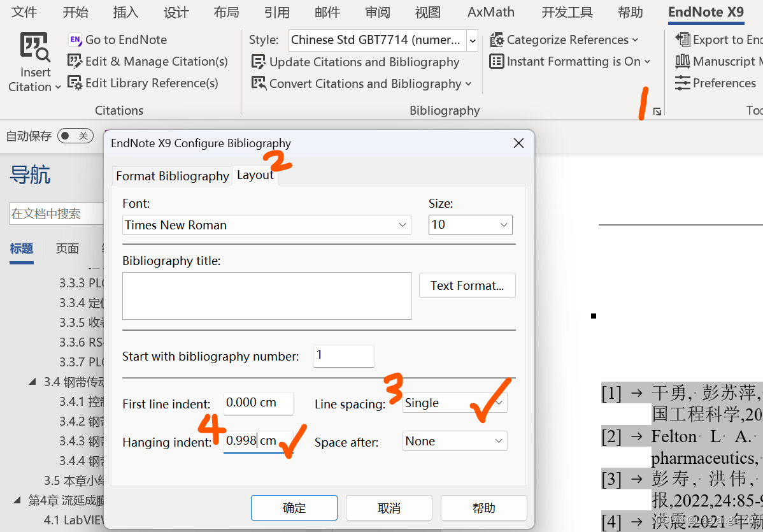Switch to the 视图 ribbon tab
The width and height of the screenshot is (763, 532).
coord(428,11)
